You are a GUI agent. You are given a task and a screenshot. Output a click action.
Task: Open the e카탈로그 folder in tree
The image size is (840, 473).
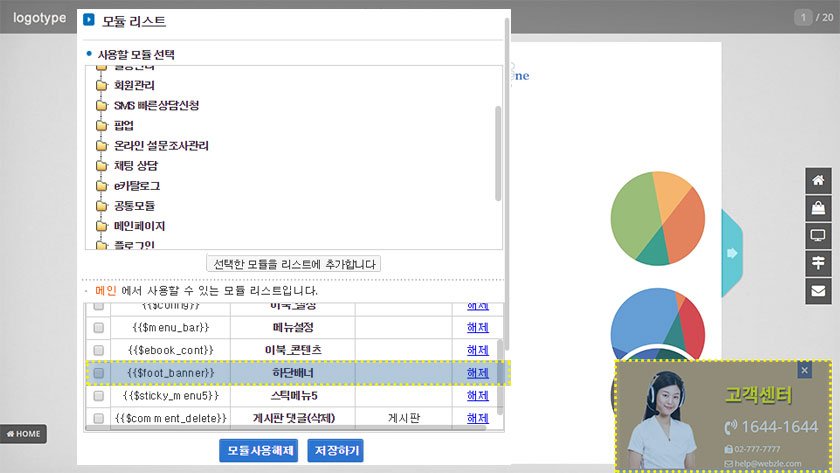pos(137,185)
